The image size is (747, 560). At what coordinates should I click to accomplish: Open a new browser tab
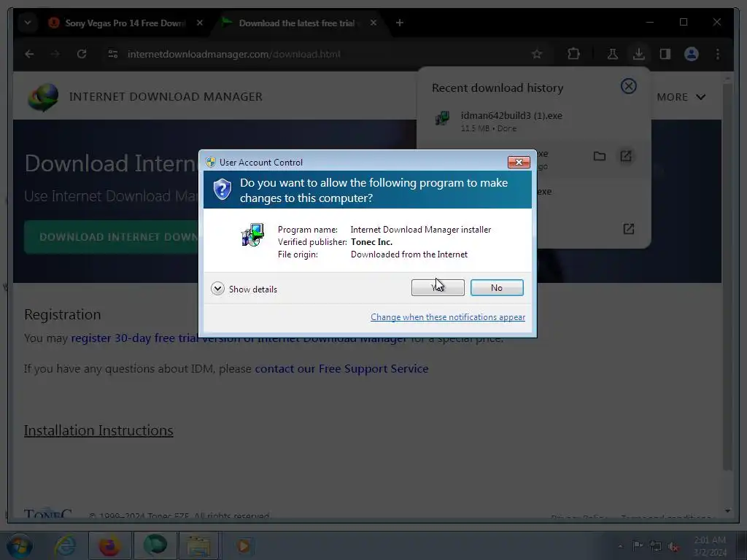400,23
